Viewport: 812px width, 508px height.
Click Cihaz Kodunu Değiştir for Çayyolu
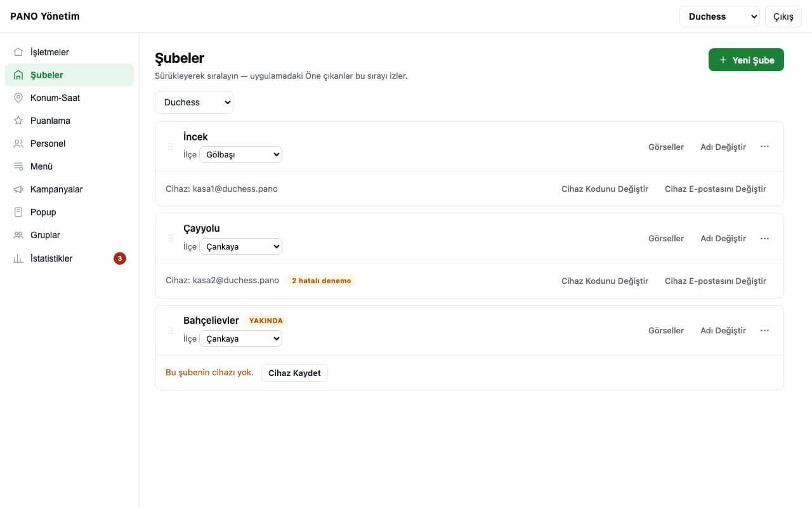605,281
